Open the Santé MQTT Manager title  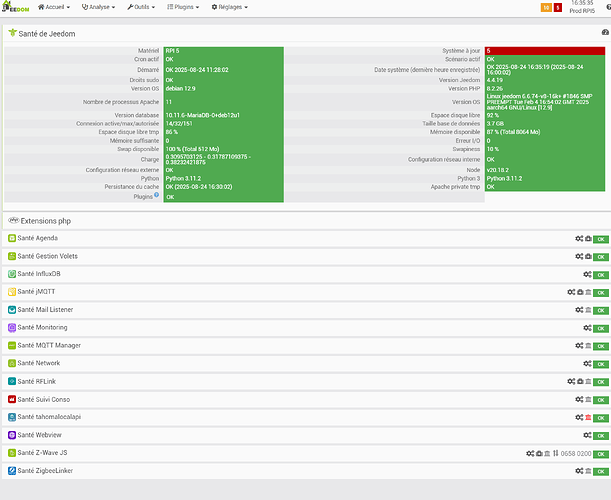[49, 345]
